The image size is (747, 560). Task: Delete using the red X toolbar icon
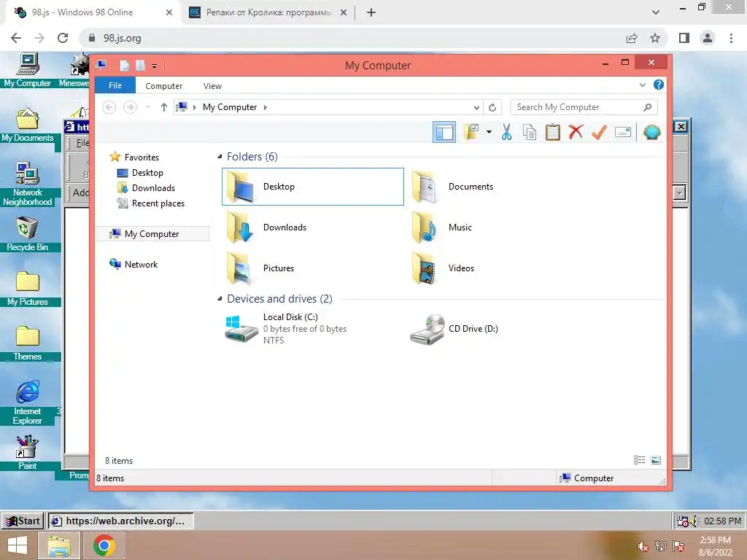coord(576,131)
